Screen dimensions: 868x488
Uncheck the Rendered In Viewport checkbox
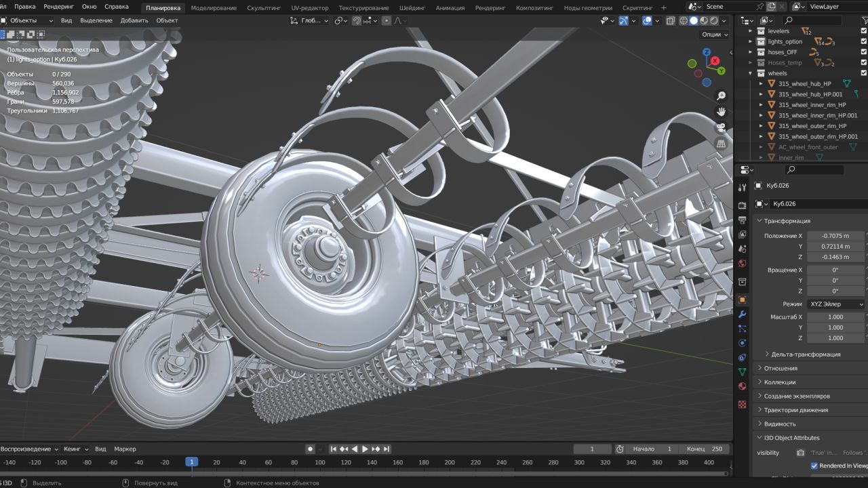tap(814, 466)
